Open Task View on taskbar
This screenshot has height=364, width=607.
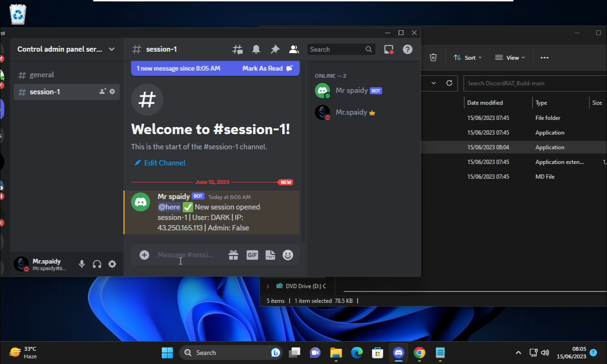pos(295,353)
